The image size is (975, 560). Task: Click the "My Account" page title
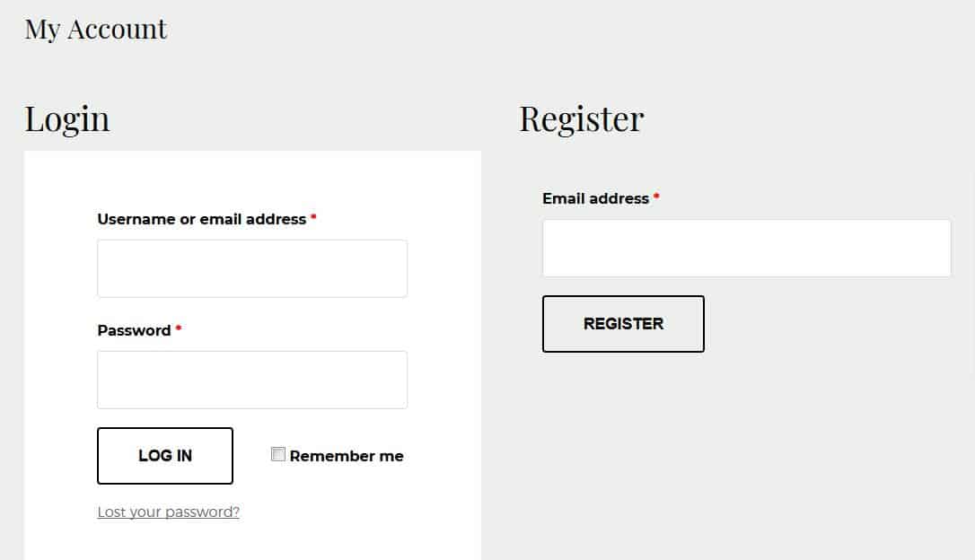pyautogui.click(x=95, y=29)
